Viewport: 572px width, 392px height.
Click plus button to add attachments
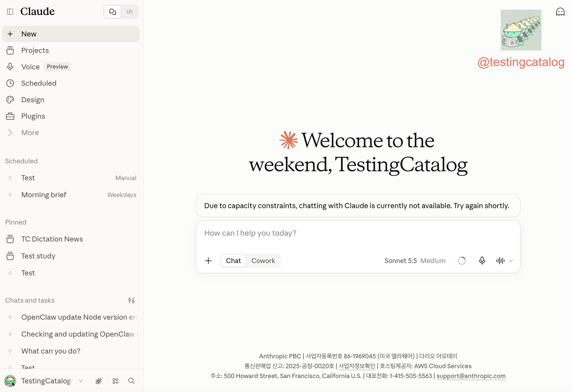pyautogui.click(x=208, y=261)
